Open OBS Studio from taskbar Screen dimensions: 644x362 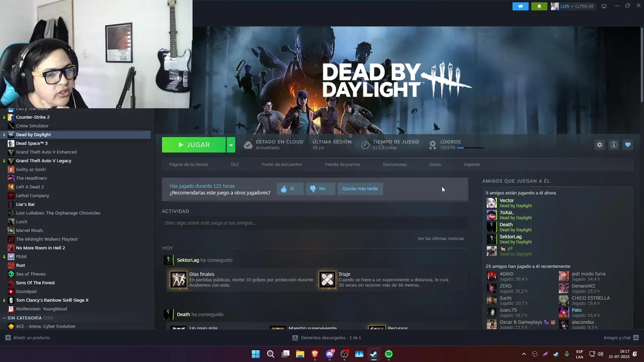(x=345, y=354)
